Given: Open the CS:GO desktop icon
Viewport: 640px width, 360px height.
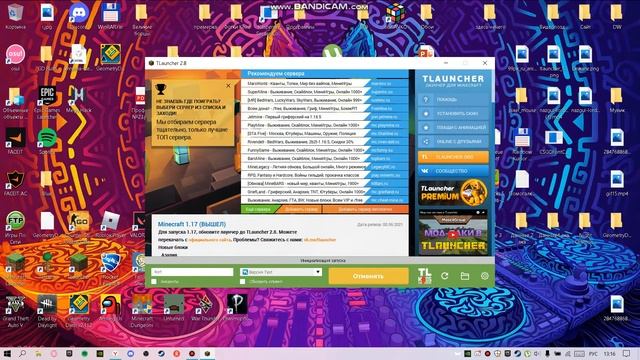Looking at the screenshot, I should 79,224.
